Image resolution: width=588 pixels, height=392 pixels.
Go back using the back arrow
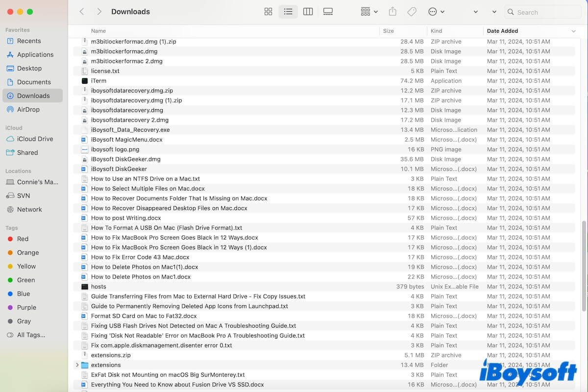point(82,11)
